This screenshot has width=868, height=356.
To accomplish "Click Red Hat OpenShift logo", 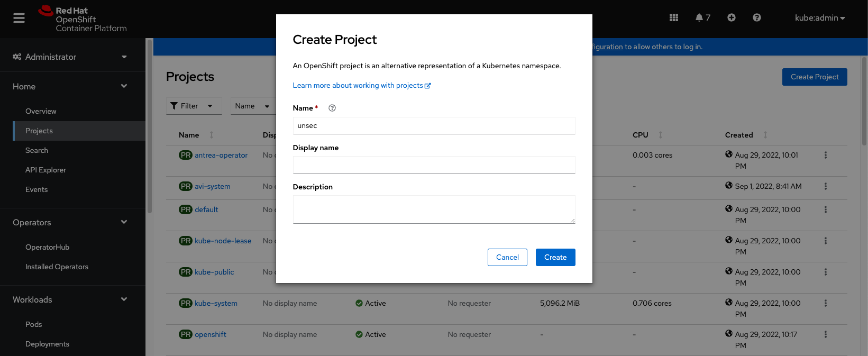I will [x=83, y=19].
